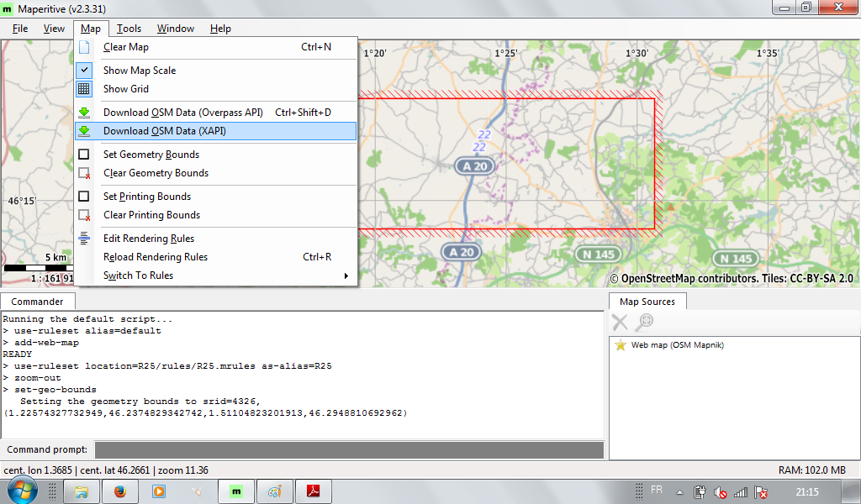Click the Clear Map page icon

(x=84, y=47)
